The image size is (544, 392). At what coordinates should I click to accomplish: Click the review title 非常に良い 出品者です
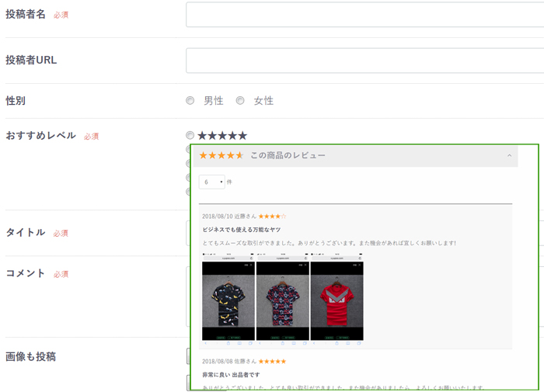click(x=231, y=375)
